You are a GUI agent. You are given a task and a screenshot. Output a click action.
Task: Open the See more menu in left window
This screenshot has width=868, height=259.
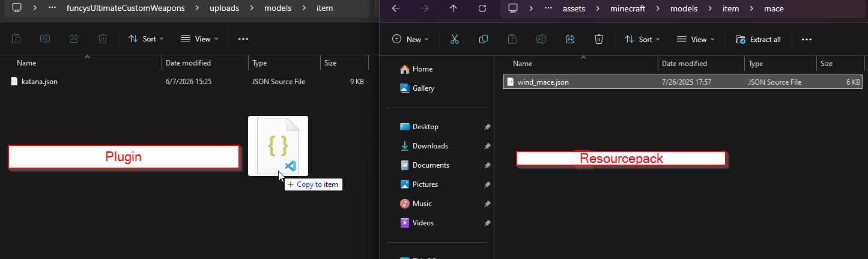pyautogui.click(x=243, y=38)
